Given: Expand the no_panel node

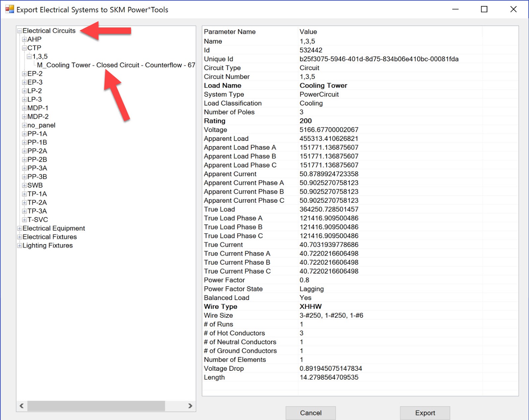Looking at the screenshot, I should tap(24, 125).
